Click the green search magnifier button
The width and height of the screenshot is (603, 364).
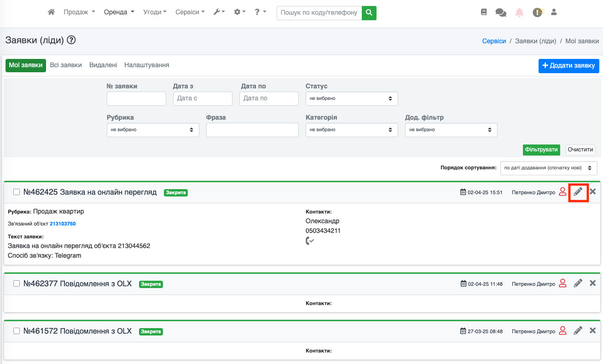369,13
